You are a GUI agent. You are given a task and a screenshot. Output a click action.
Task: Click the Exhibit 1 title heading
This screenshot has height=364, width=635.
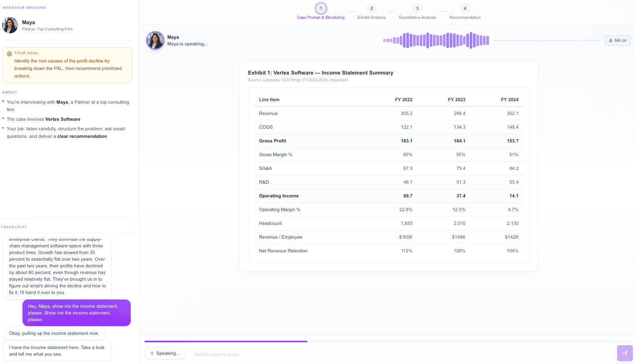coord(320,73)
